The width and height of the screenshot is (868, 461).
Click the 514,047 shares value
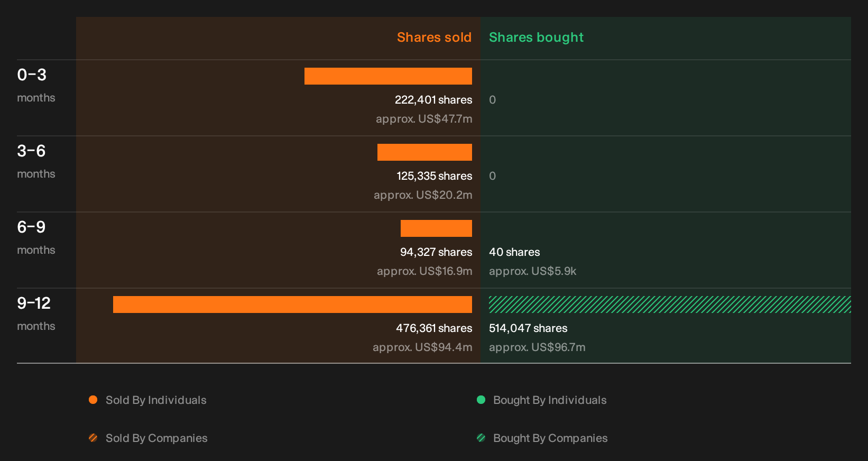click(528, 328)
